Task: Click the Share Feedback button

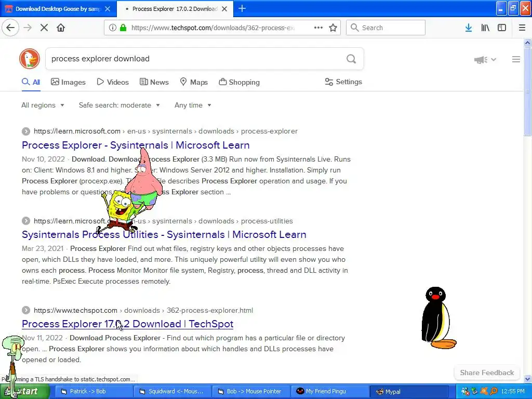Action: coord(487,373)
